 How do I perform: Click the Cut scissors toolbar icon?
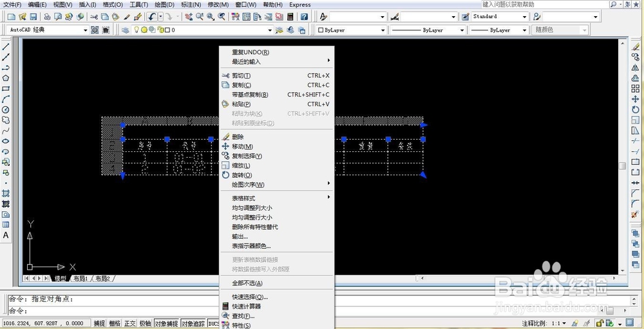coord(94,17)
